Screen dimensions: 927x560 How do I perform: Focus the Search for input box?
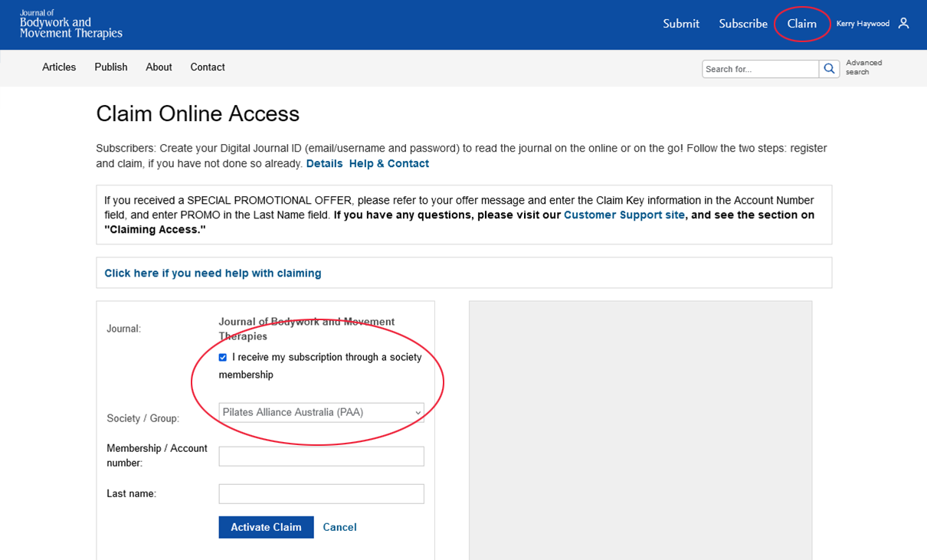point(761,69)
